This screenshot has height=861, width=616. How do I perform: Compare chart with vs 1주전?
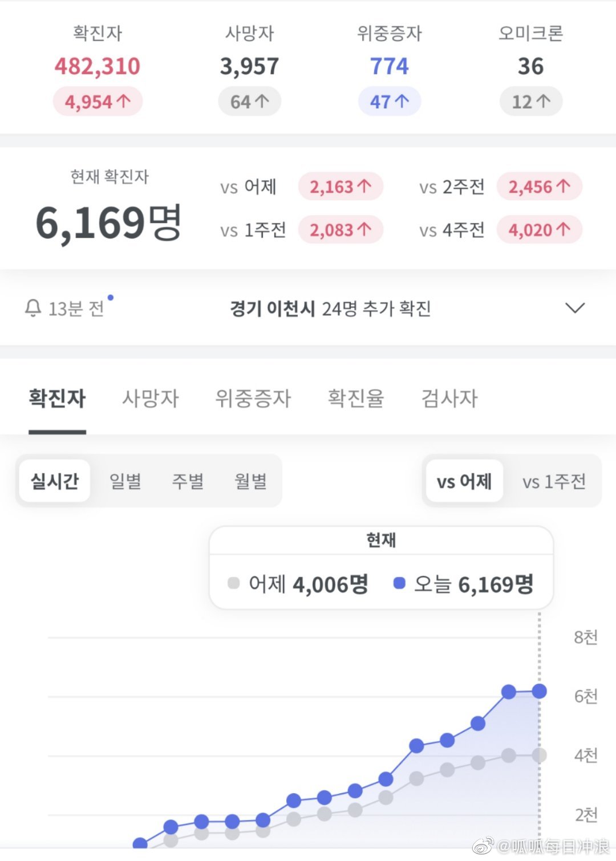pos(554,482)
